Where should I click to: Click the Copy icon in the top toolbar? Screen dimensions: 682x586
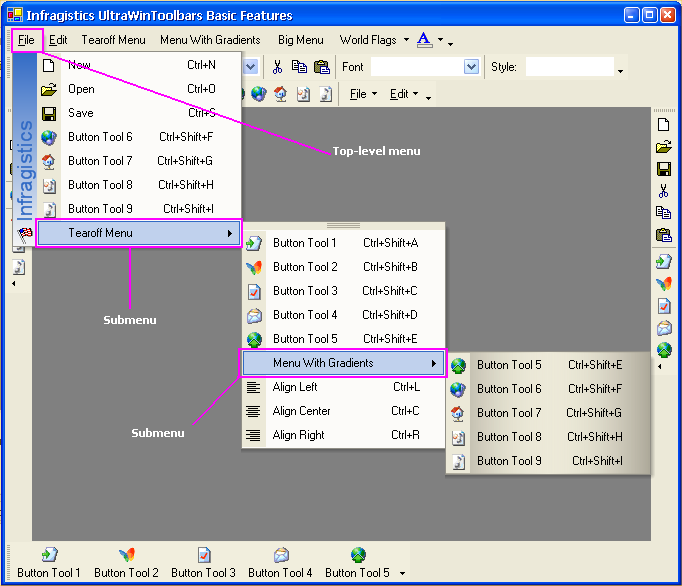[x=299, y=67]
